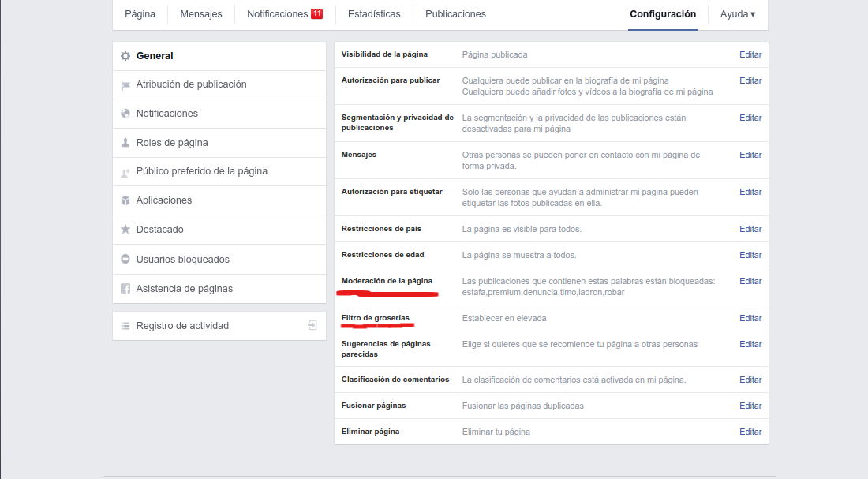Edit Autorización para etiquetar setting

pos(750,193)
